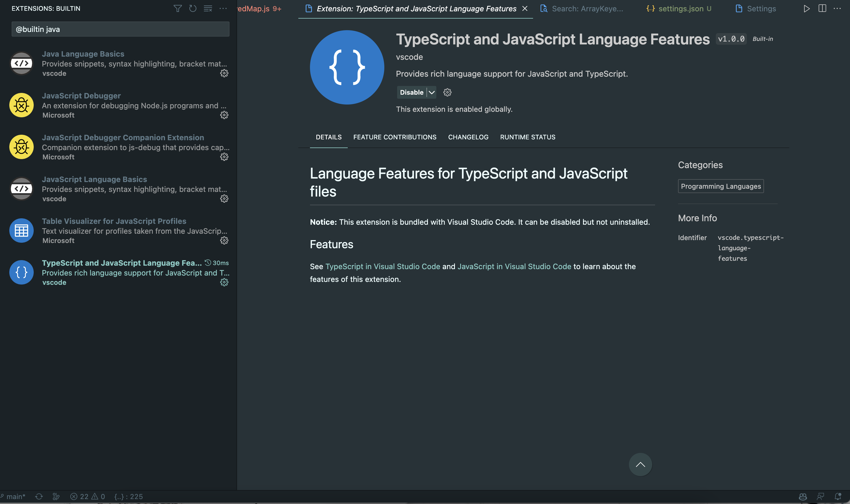
Task: Focus the @builtin java search field
Action: click(x=120, y=29)
